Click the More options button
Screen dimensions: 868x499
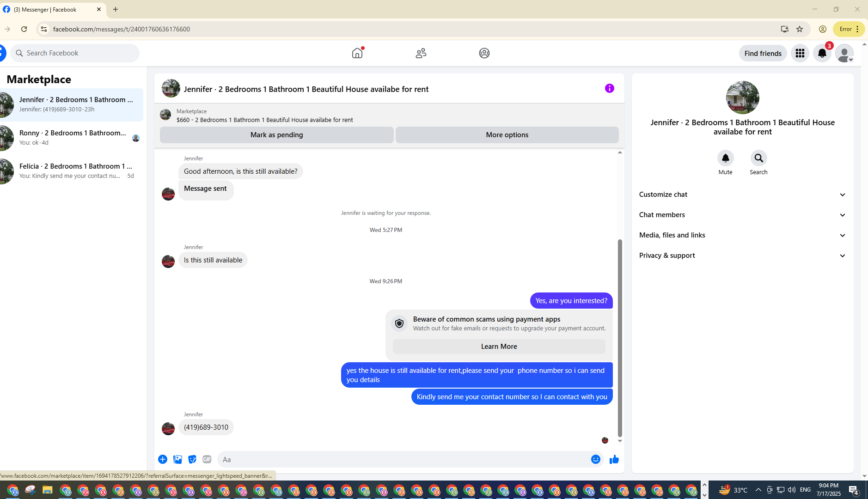click(507, 135)
